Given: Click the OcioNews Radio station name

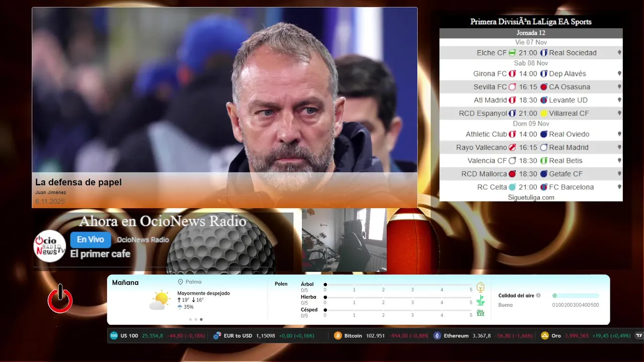Looking at the screenshot, I should click(x=143, y=240).
